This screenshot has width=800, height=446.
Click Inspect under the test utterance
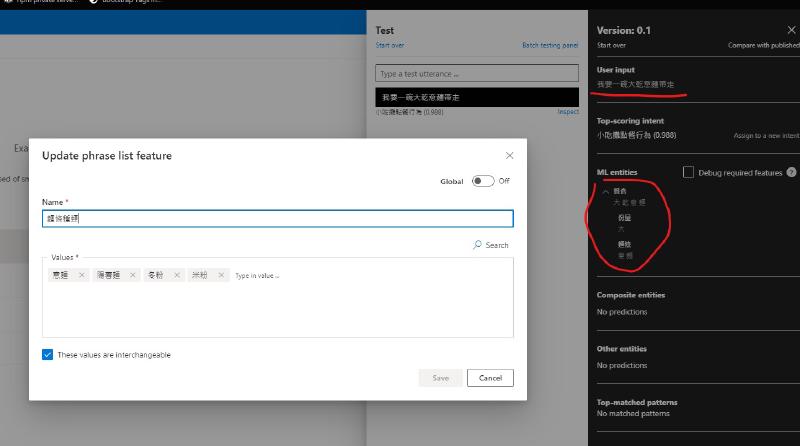point(567,112)
